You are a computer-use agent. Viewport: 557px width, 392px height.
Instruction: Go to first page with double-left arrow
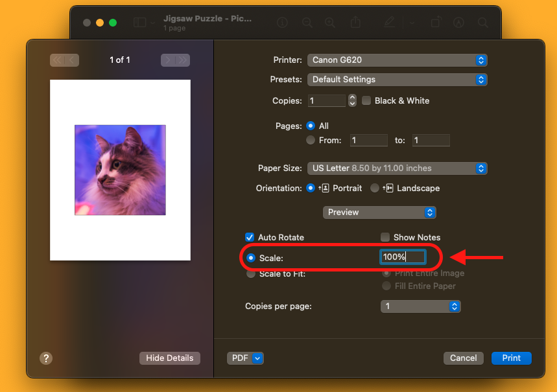[57, 60]
